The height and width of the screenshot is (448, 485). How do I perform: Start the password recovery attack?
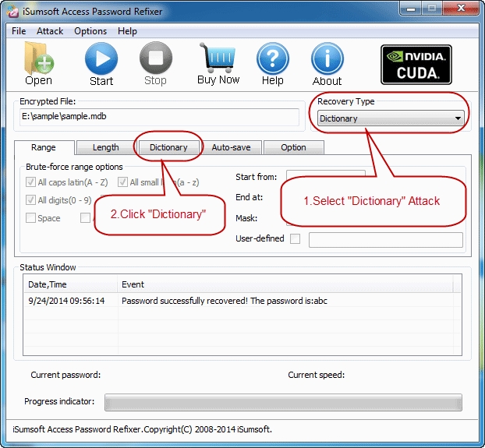(x=101, y=64)
